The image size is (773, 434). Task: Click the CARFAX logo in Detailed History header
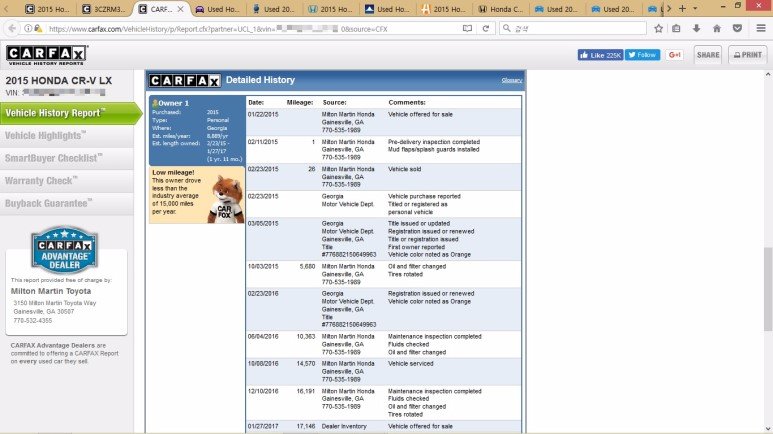[184, 80]
